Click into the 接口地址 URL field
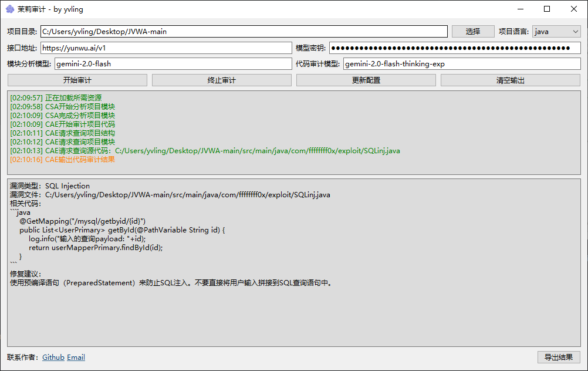The width and height of the screenshot is (588, 371). pyautogui.click(x=165, y=48)
